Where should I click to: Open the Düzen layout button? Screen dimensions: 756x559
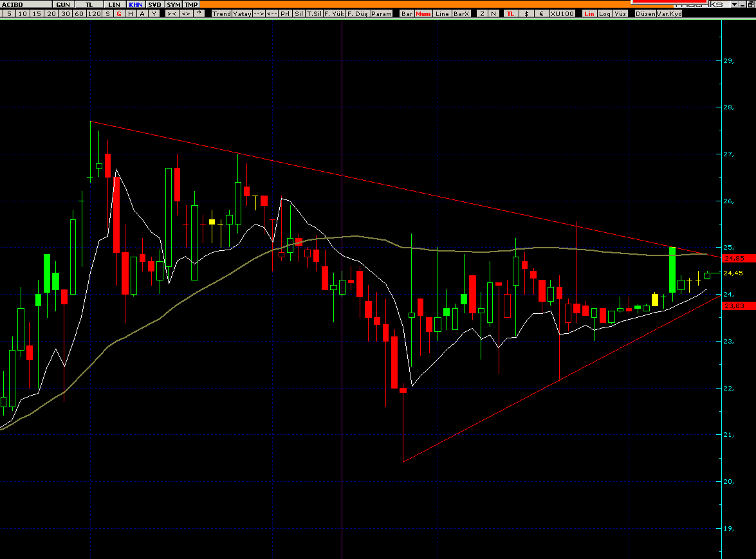(645, 14)
